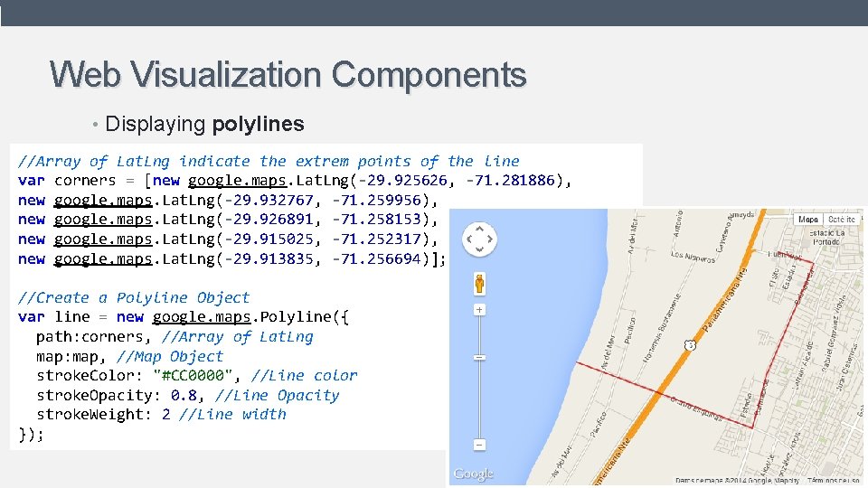Switch map to Satélite view
The image size is (868, 488).
click(842, 219)
